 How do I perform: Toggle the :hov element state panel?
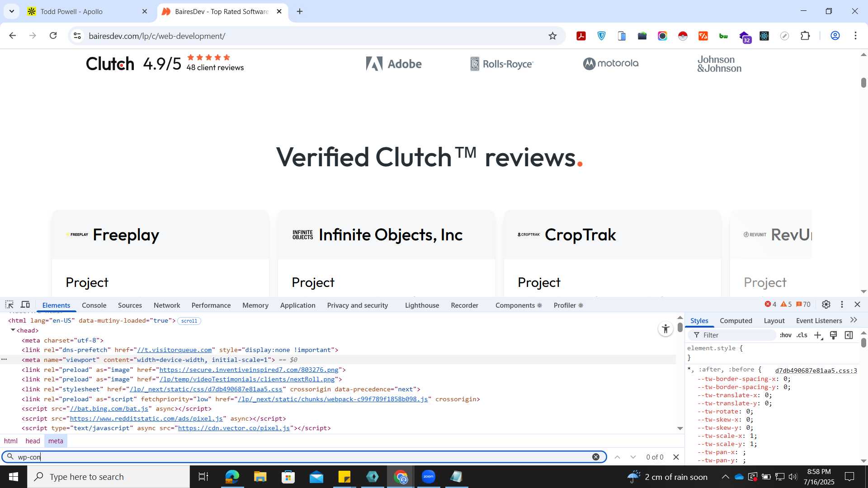point(786,335)
